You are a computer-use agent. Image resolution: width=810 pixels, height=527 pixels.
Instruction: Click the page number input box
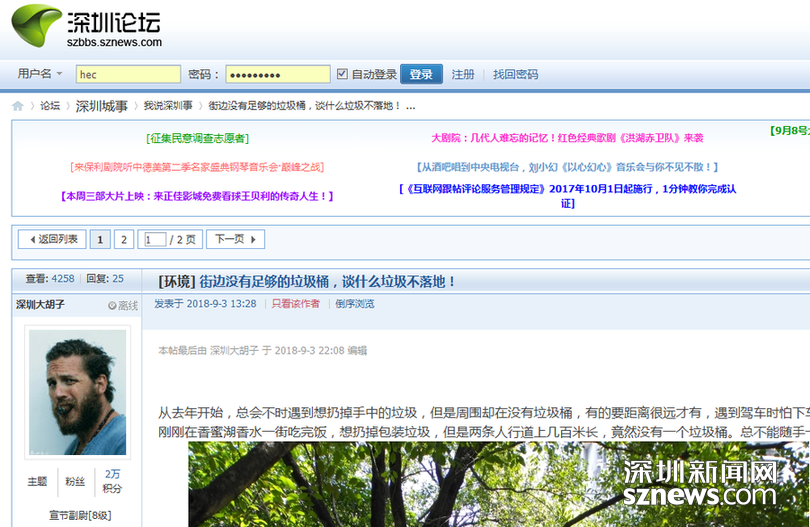click(155, 239)
